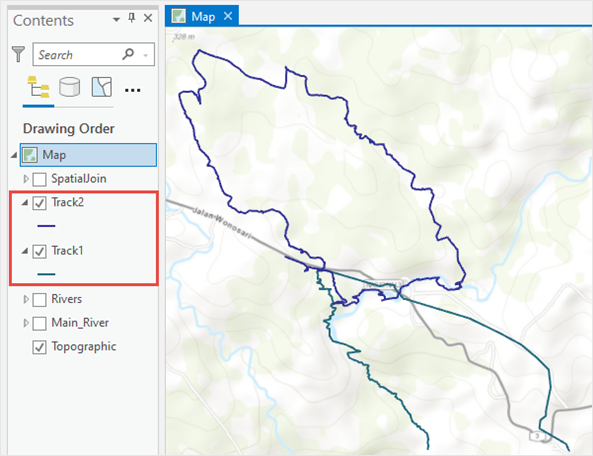Collapse the Map node in Contents

14,155
